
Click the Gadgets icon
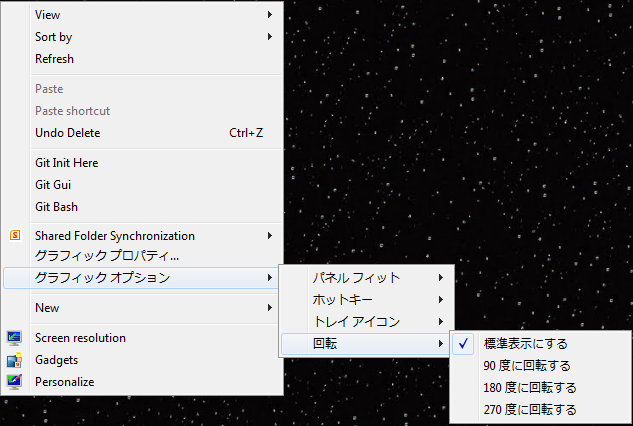[14, 360]
